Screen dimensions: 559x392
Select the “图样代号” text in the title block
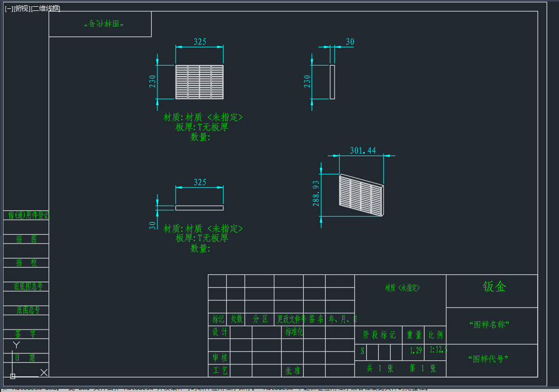click(x=489, y=359)
